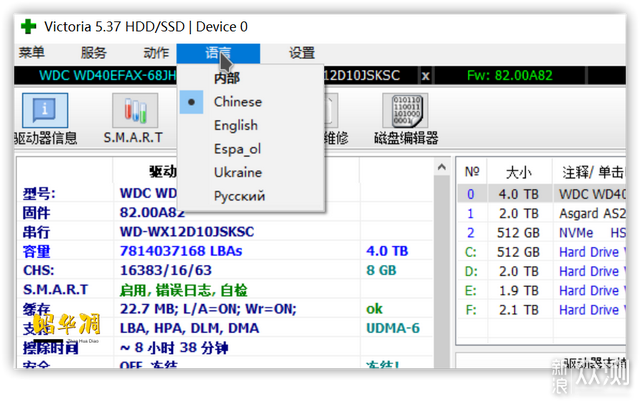The height and width of the screenshot is (404, 640).
Task: Select the C: 512 GB Hard Drive row
Action: (x=542, y=252)
